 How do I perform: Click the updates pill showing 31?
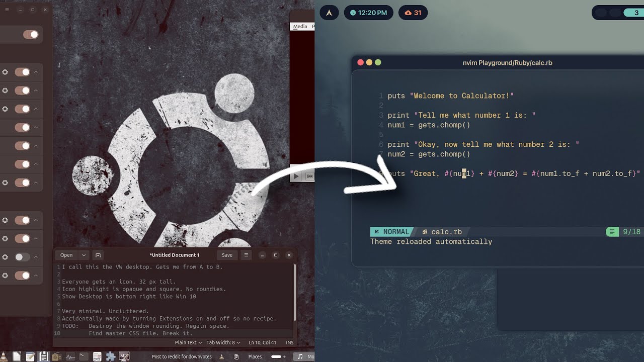[413, 13]
